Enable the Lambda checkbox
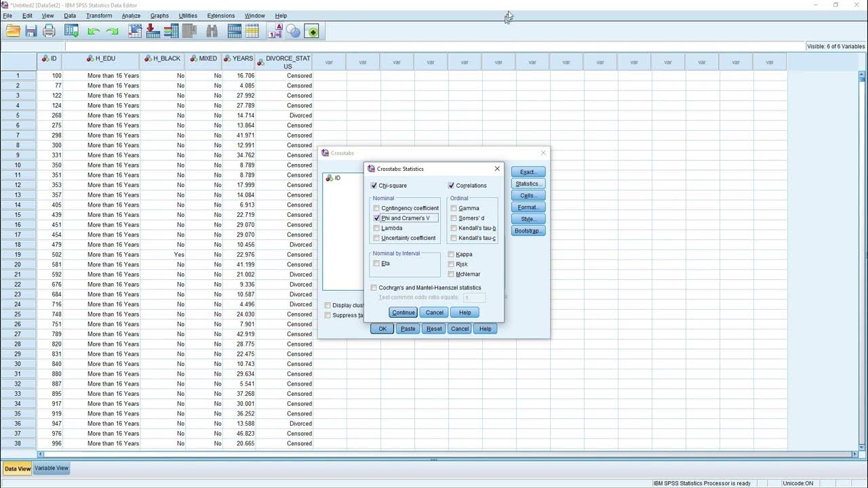This screenshot has width=868, height=488. [376, 228]
